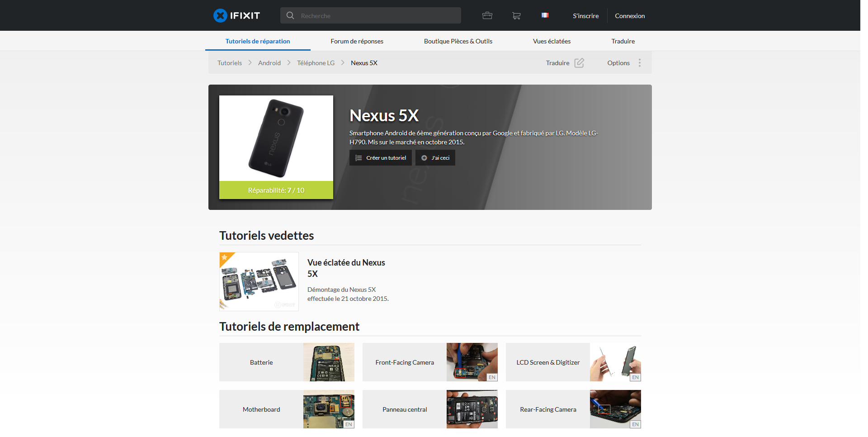Screen dimensions: 868x437
Task: Click the Connexion link
Action: pos(630,15)
